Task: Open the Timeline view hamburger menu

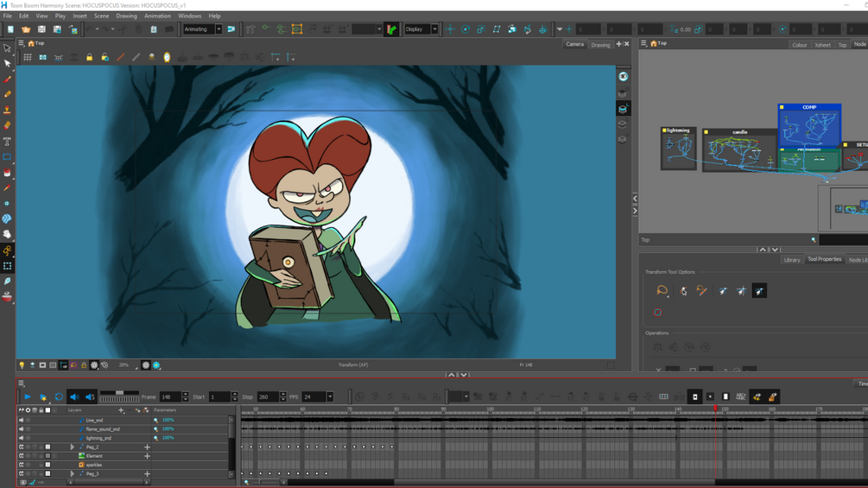Action: coord(21,383)
